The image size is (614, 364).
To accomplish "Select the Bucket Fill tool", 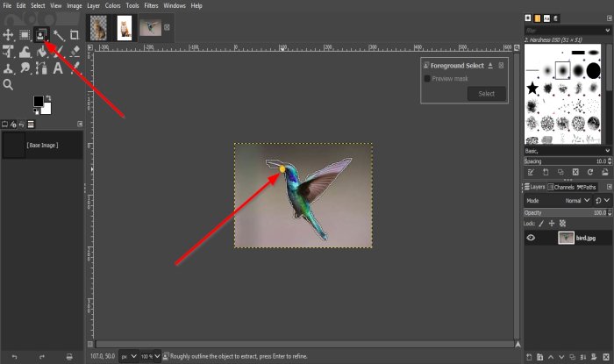I will coord(41,52).
